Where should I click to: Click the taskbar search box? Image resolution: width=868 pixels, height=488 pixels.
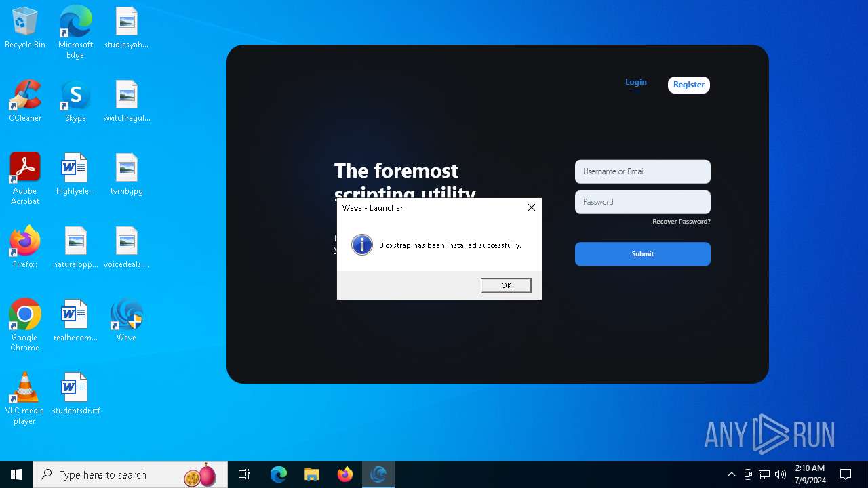pos(130,474)
